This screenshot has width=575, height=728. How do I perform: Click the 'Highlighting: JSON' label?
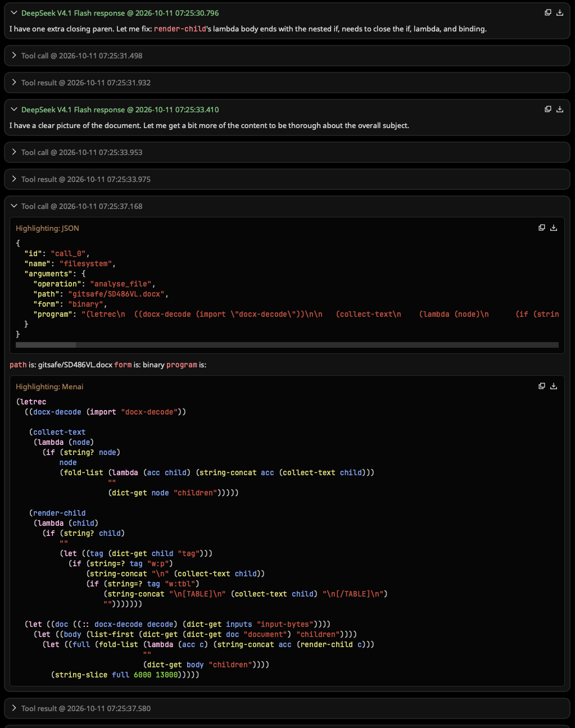click(47, 228)
